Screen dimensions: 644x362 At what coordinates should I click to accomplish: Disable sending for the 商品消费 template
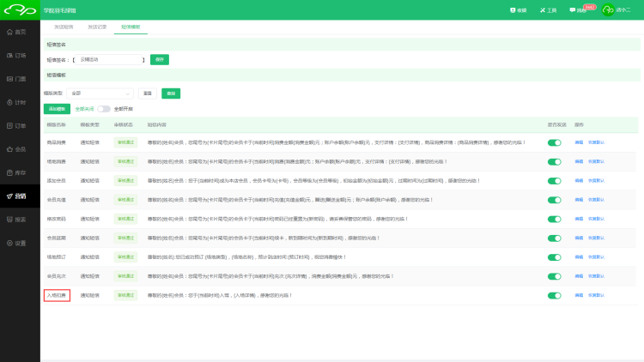pyautogui.click(x=554, y=142)
